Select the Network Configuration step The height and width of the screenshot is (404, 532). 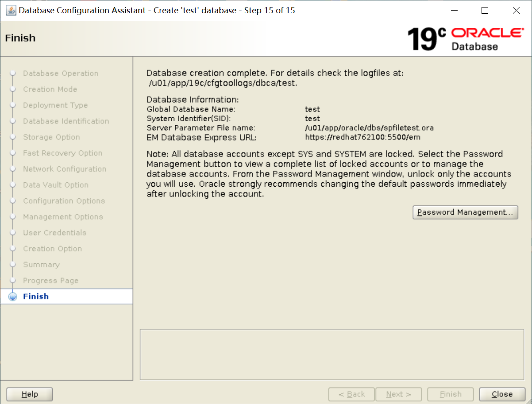click(65, 169)
